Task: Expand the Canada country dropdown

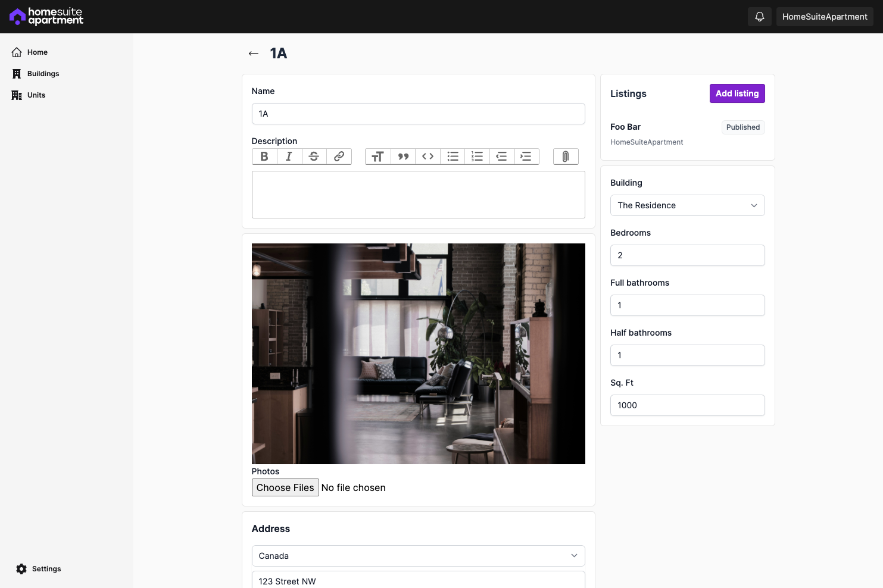Action: coord(419,556)
